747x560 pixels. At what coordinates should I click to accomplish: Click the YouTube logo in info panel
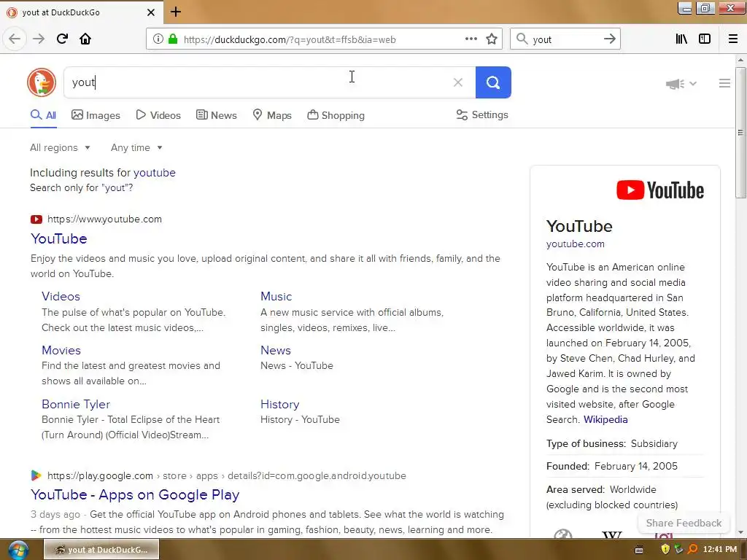coord(659,190)
